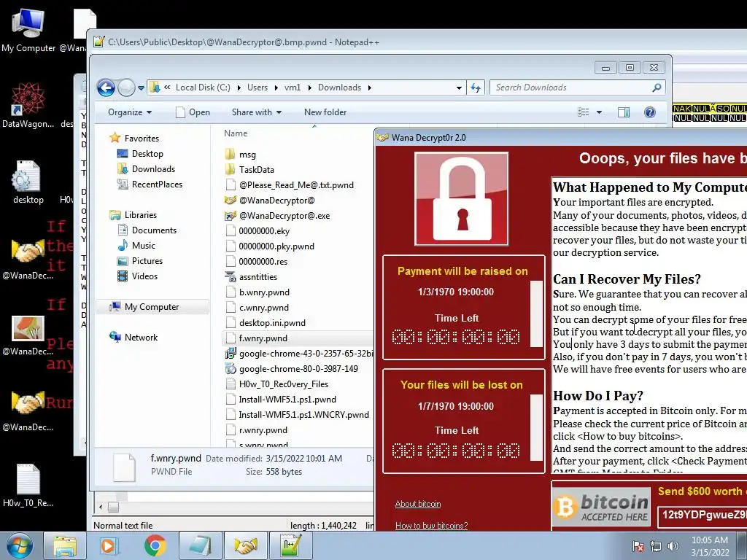This screenshot has width=747, height=560.
Task: Open the Organize menu
Action: 130,112
